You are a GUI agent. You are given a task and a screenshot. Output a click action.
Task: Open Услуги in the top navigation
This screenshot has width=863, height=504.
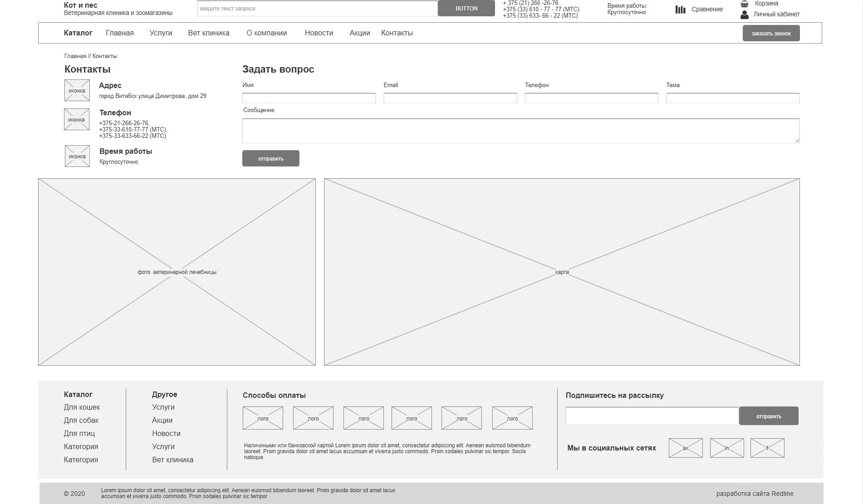(161, 33)
